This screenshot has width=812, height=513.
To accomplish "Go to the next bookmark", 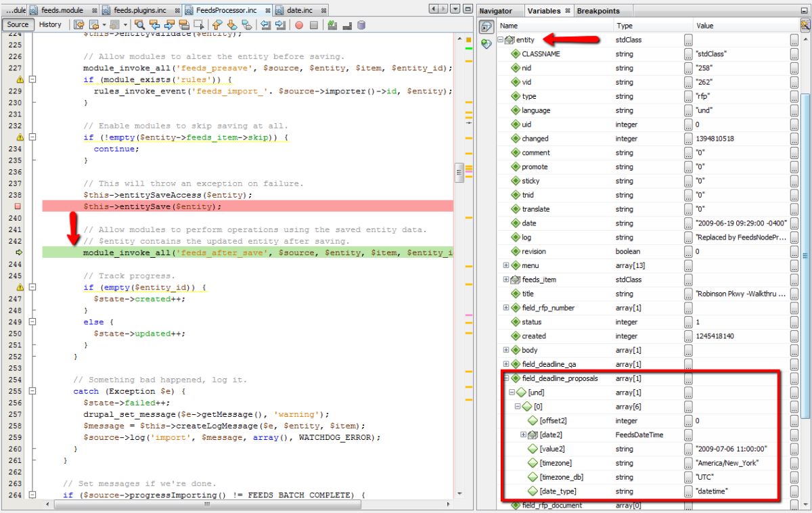I will (x=232, y=25).
